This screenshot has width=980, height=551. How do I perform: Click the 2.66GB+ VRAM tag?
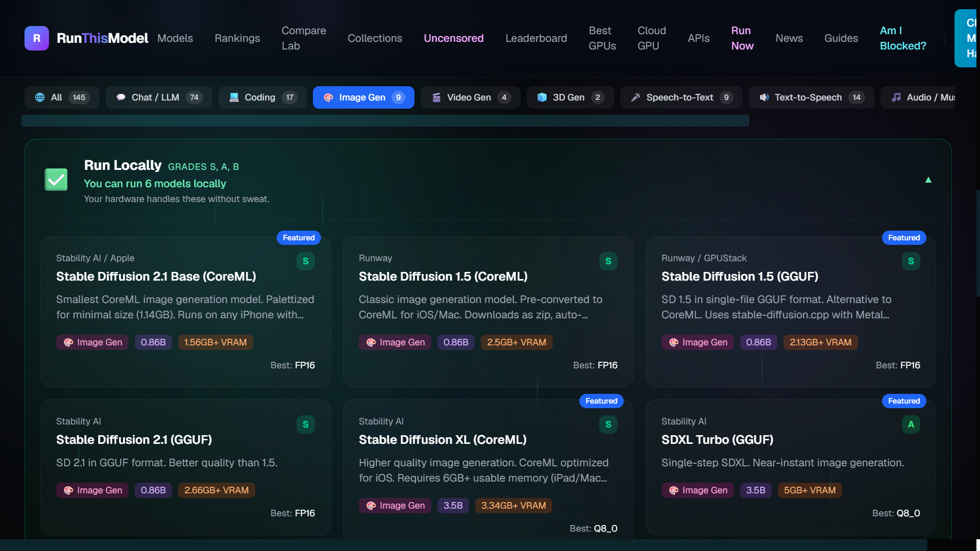click(x=216, y=490)
